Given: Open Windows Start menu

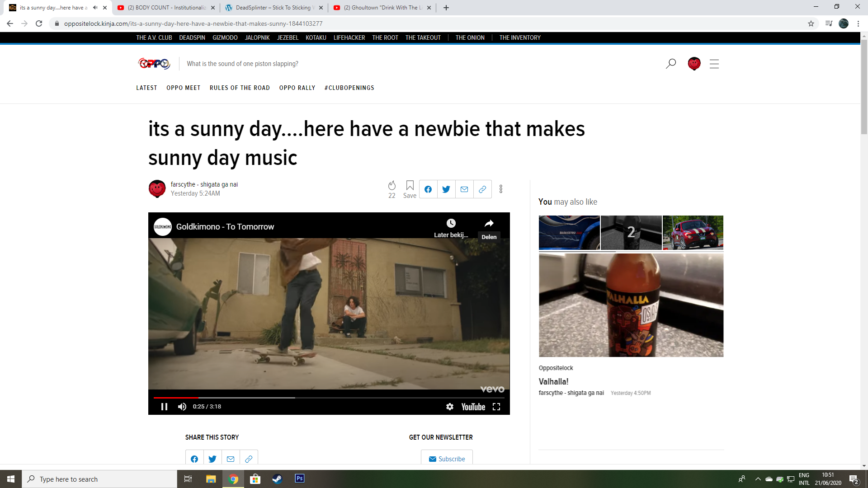Looking at the screenshot, I should (11, 479).
